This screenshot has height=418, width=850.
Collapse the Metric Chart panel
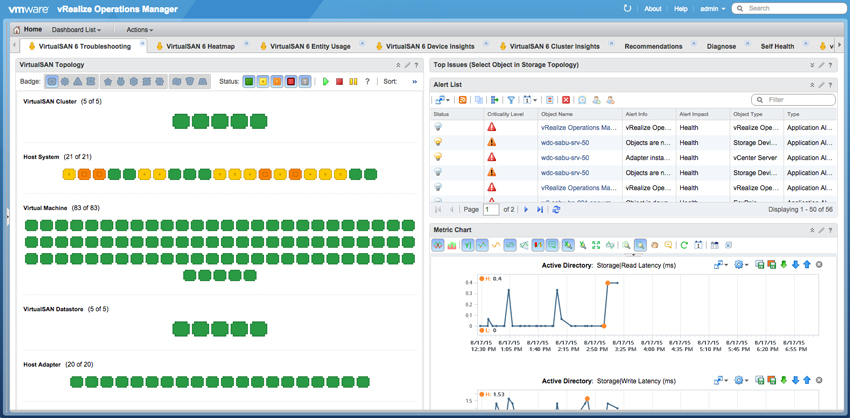[x=812, y=230]
